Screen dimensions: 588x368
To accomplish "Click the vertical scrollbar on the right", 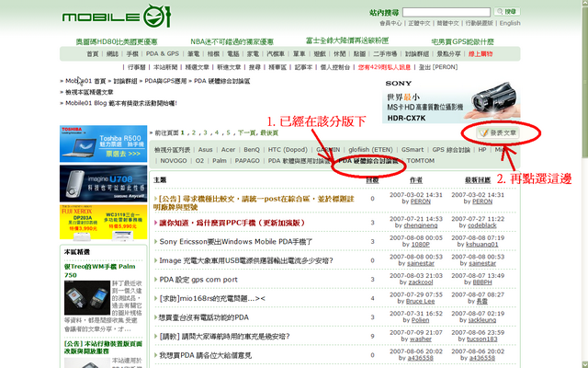I will 584,184.
